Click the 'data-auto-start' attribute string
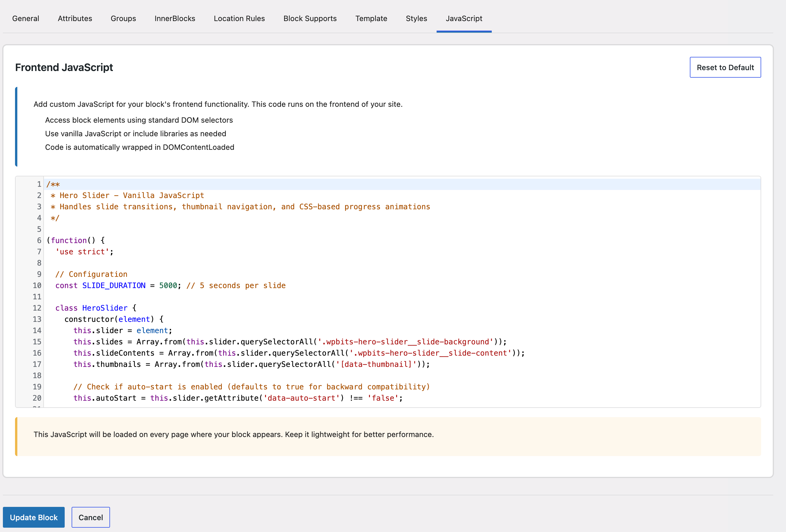 [x=301, y=398]
